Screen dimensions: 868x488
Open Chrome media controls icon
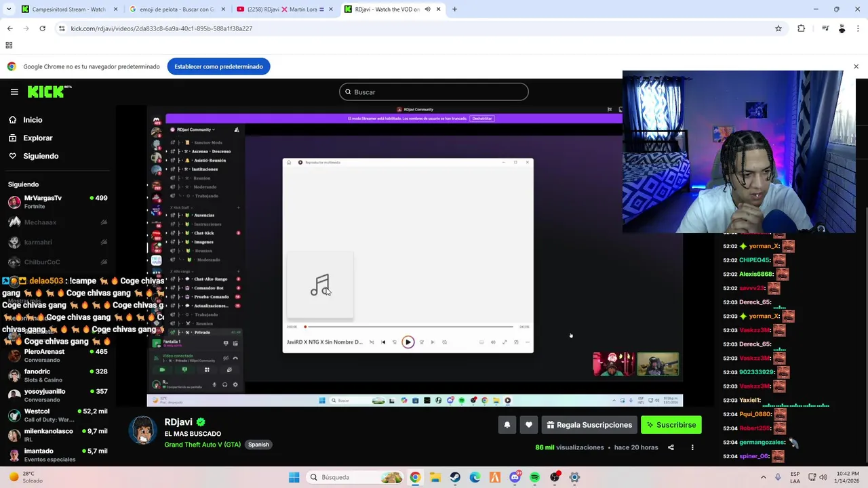pos(825,28)
